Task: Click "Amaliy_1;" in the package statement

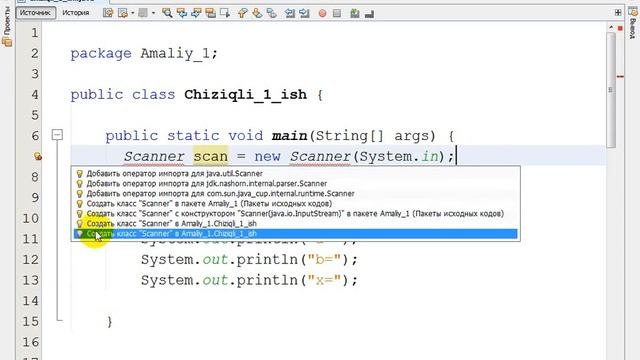Action: pos(179,53)
